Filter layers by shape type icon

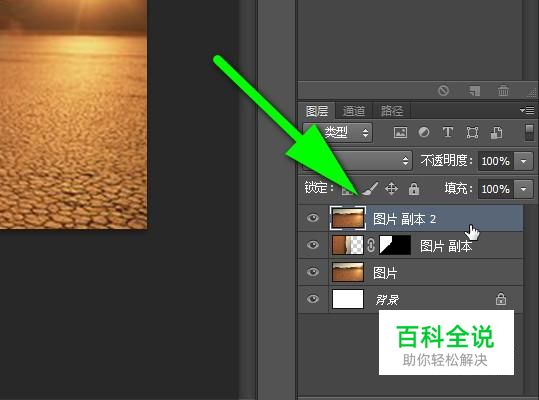[x=472, y=133]
